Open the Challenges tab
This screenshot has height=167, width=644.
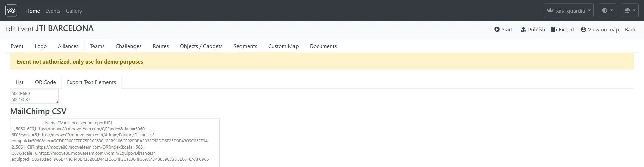128,46
